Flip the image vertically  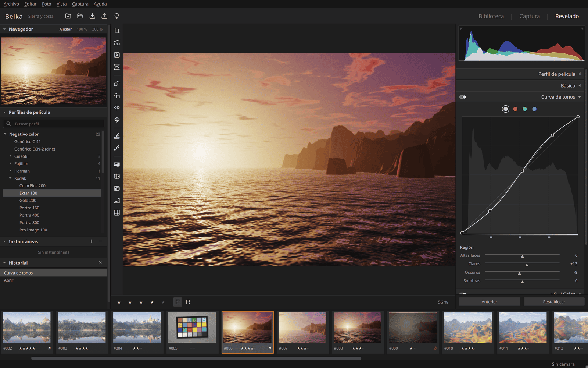point(117,120)
